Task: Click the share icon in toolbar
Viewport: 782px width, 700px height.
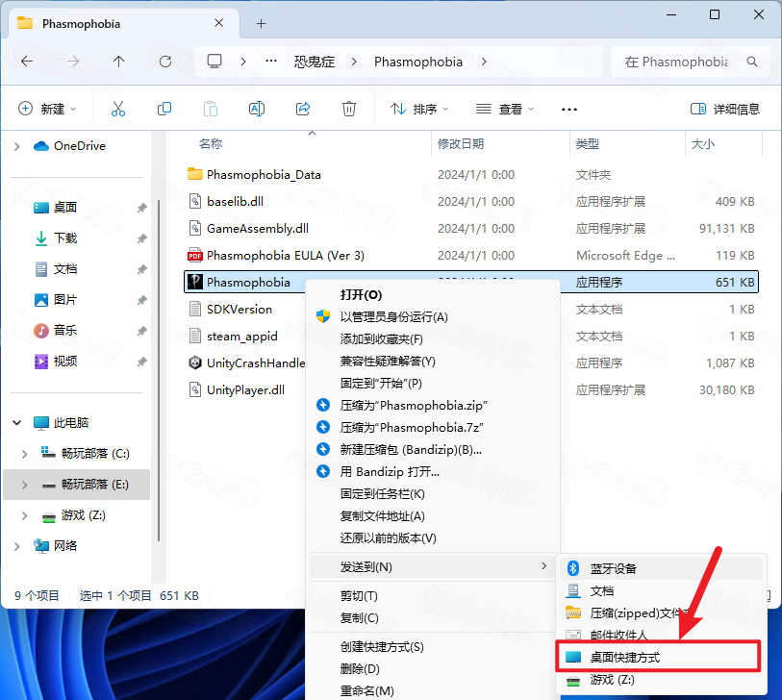Action: click(x=303, y=109)
